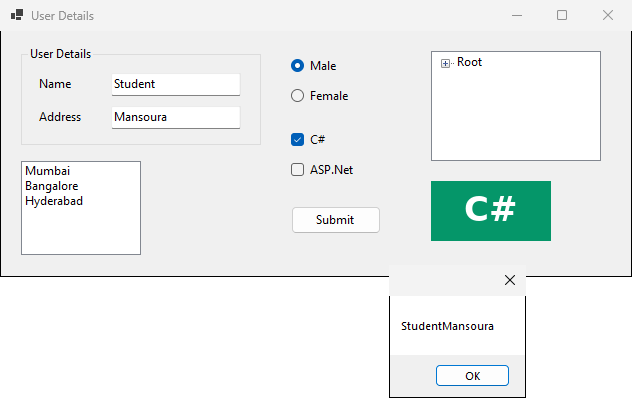Screen dimensions: 632x398
Task: Click the green C# picture
Action: coord(491,210)
